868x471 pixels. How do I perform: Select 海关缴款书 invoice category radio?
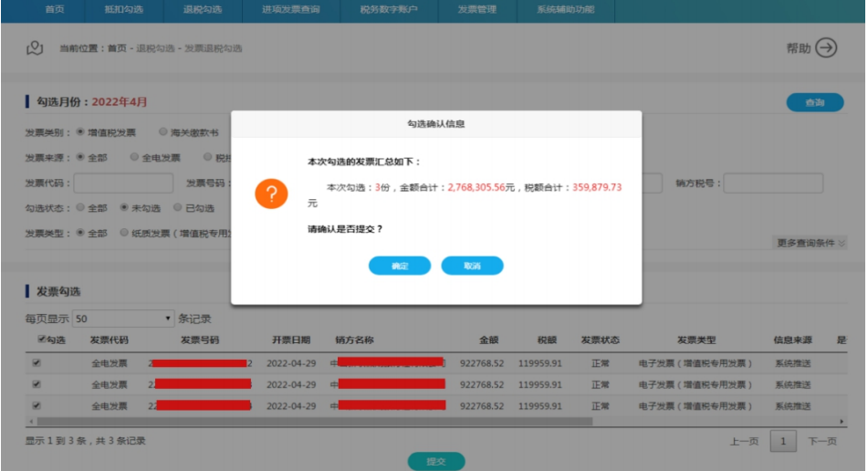tap(162, 131)
